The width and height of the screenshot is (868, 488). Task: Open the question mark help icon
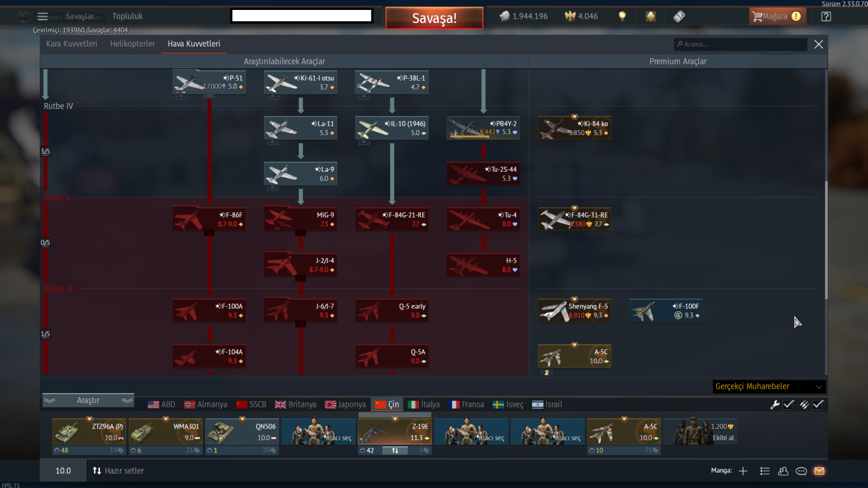(x=826, y=17)
